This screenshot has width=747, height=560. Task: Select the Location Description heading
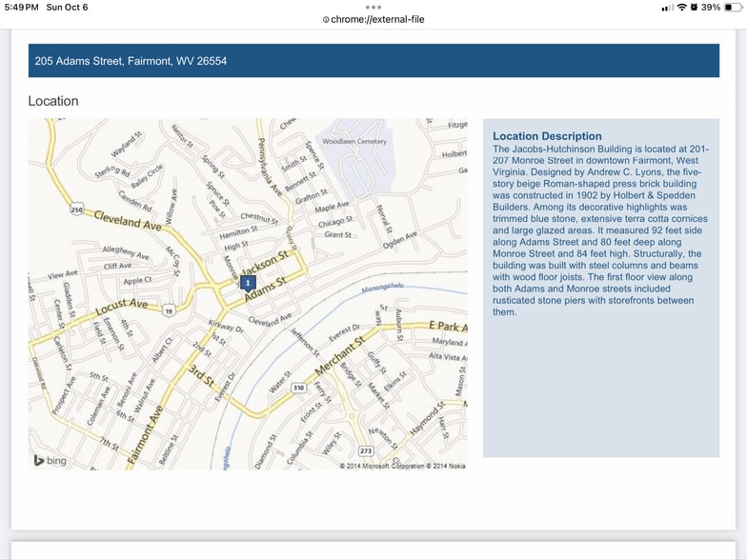(547, 136)
